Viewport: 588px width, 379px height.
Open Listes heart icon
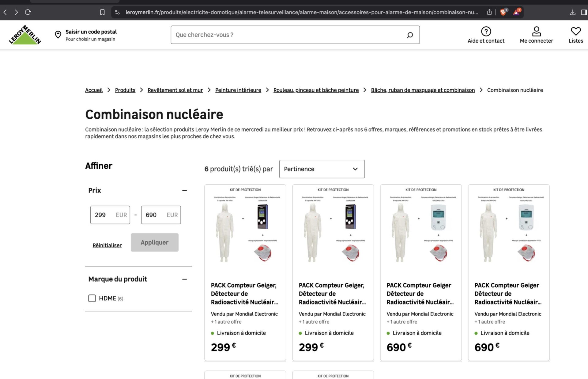tap(575, 31)
